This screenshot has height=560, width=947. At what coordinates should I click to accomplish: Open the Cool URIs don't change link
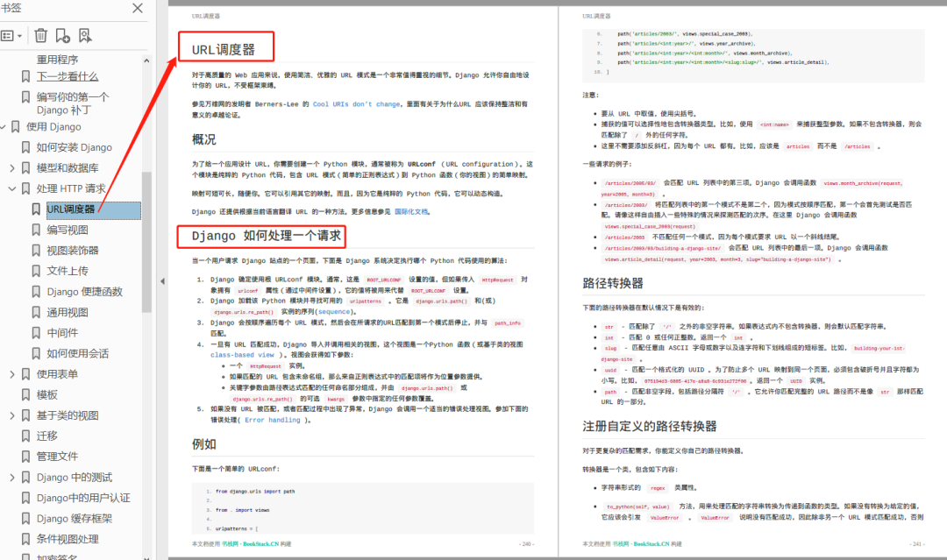[356, 104]
